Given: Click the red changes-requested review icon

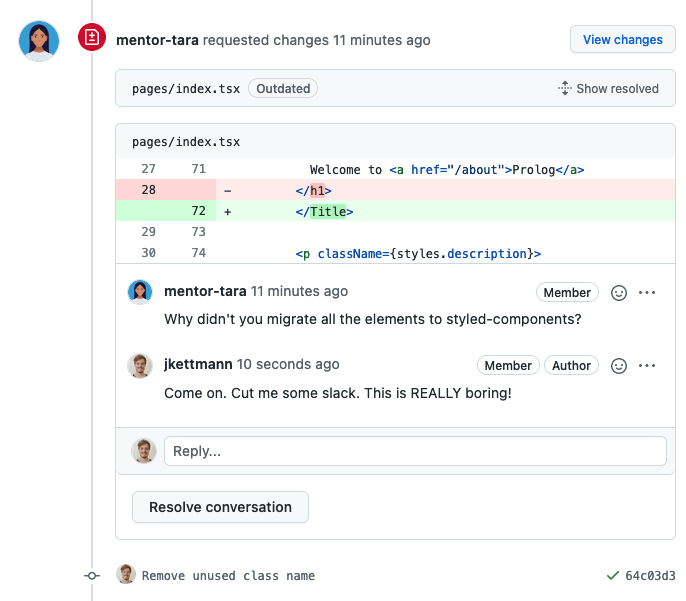Looking at the screenshot, I should coord(92,39).
